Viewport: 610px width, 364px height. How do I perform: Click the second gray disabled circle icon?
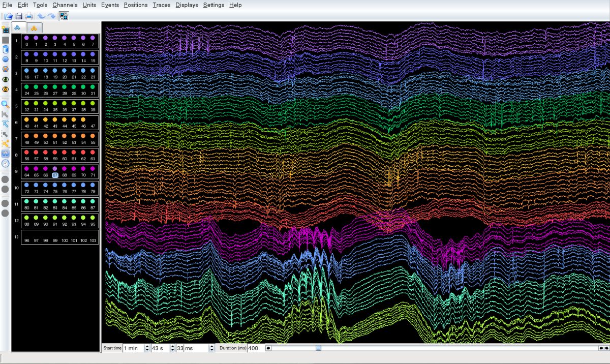pyautogui.click(x=5, y=189)
